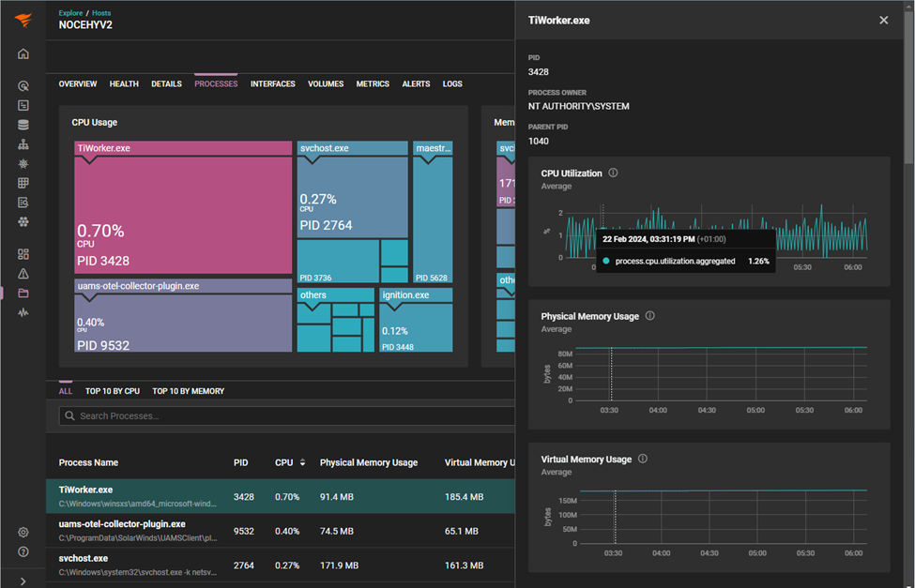Click the SolarWinds logo icon
The width and height of the screenshot is (915, 588).
(x=23, y=21)
